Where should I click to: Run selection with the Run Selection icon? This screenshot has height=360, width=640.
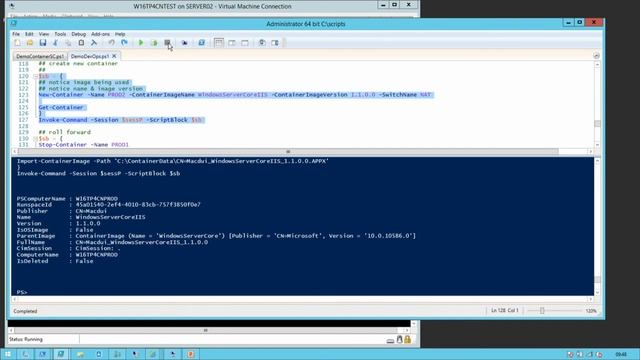[x=154, y=43]
